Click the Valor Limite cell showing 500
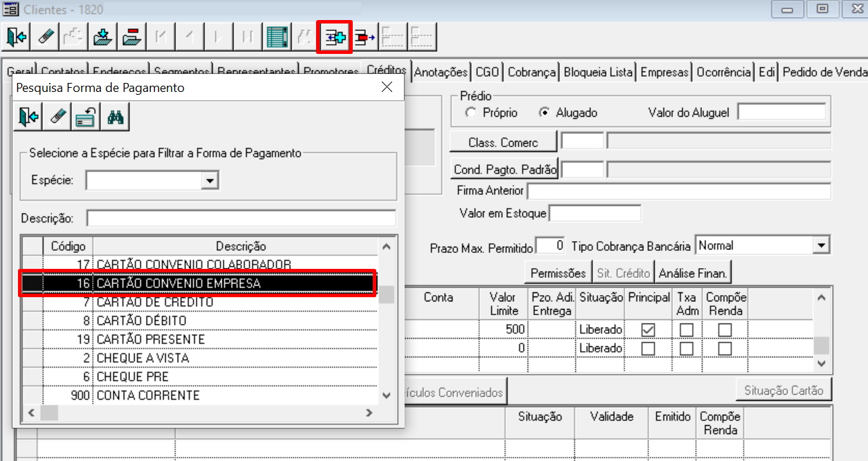 click(x=504, y=330)
